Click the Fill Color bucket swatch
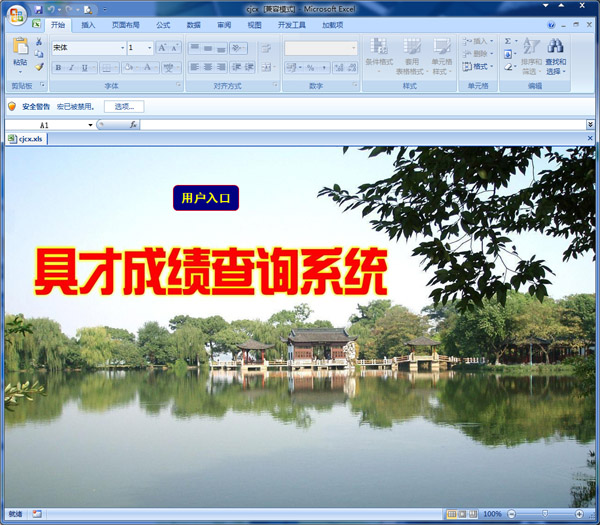Viewport: 600px width, 525px height. [x=129, y=67]
